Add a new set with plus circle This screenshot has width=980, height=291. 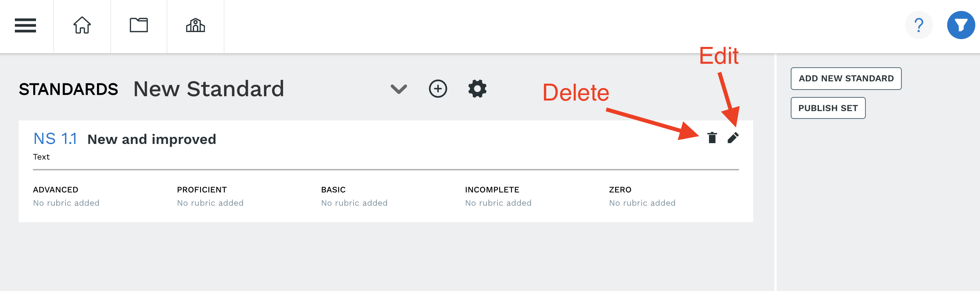coord(438,89)
